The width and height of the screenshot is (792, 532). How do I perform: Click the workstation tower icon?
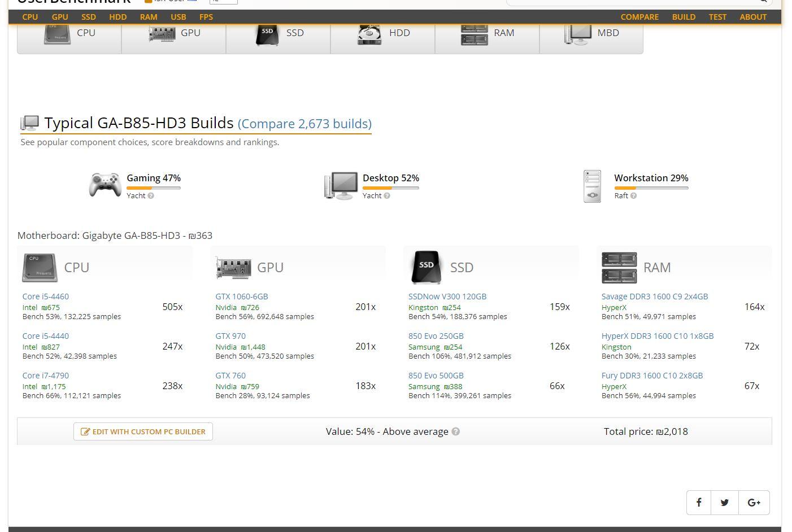coord(592,186)
